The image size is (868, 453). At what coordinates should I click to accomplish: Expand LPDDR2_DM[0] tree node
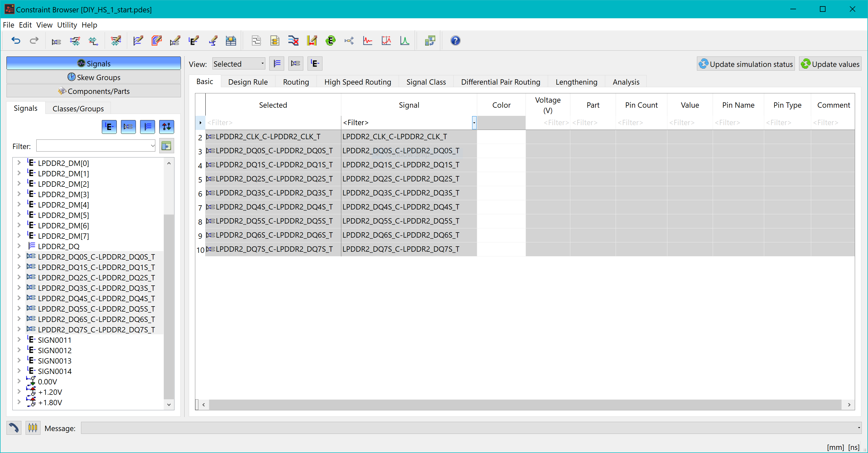(x=19, y=163)
